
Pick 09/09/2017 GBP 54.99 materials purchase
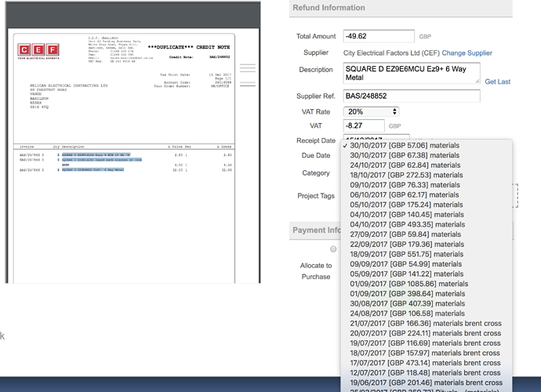pyautogui.click(x=426, y=264)
